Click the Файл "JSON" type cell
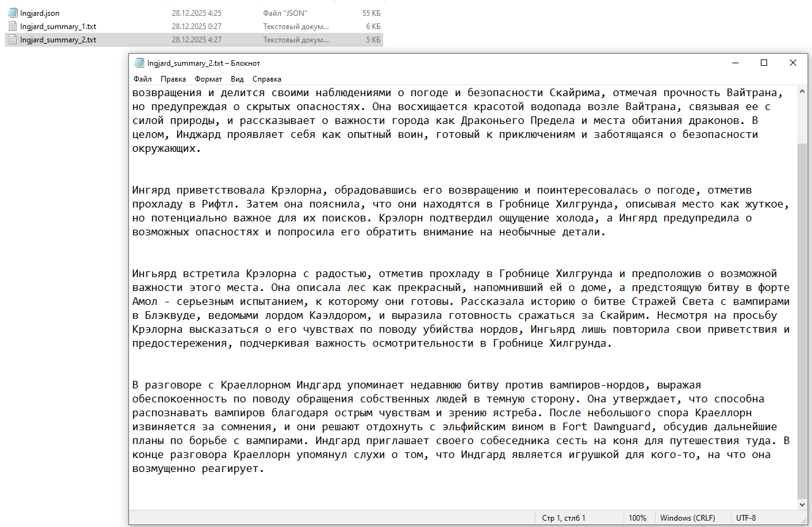 point(285,13)
